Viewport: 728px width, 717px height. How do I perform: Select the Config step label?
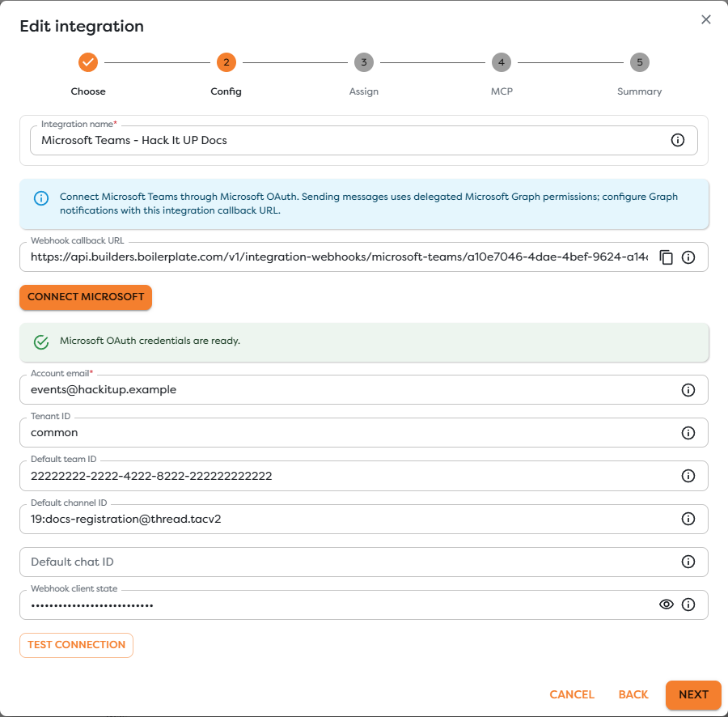[226, 91]
